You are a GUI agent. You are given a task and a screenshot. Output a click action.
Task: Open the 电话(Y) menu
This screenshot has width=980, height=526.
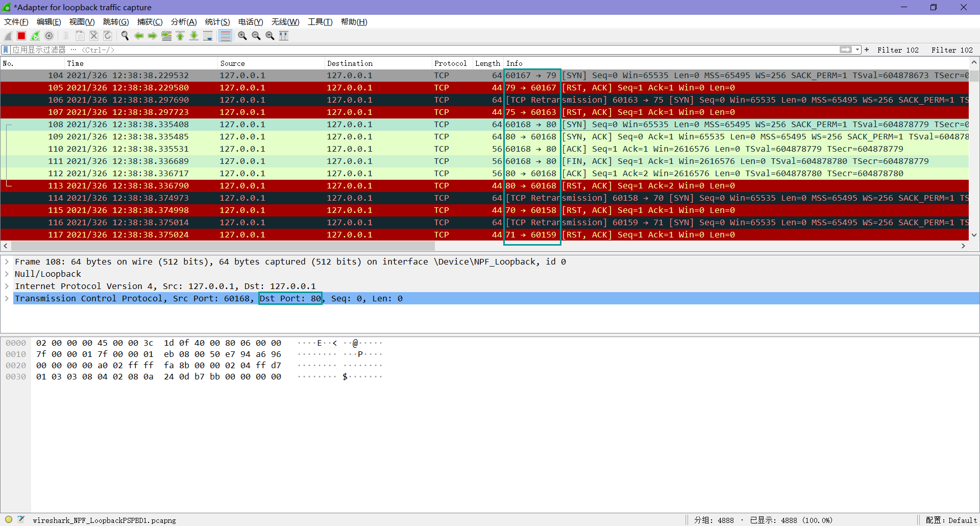[x=251, y=22]
